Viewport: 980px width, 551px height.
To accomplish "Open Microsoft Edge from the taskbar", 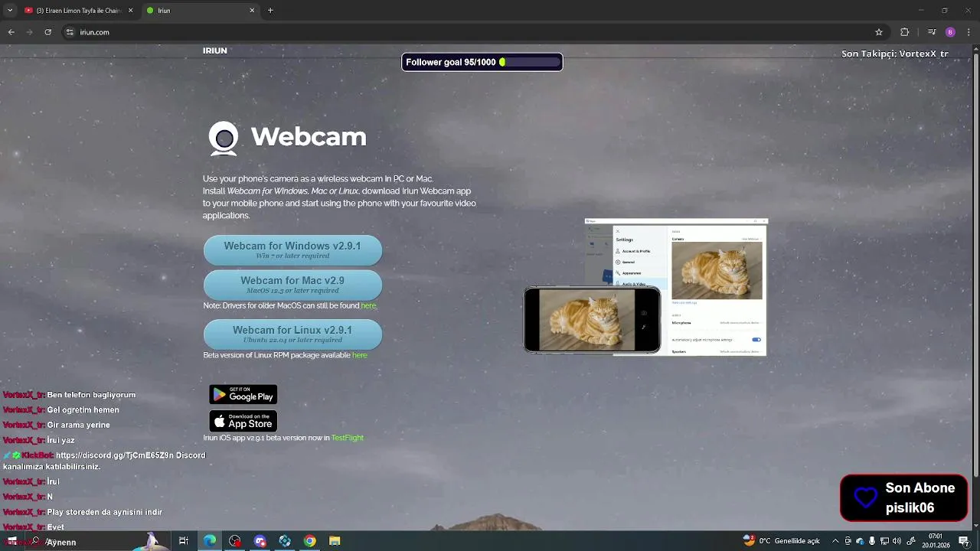I will click(209, 541).
